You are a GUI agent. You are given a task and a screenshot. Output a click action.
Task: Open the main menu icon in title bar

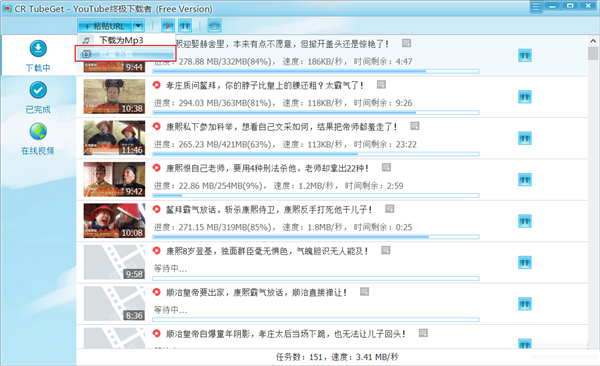pos(536,7)
